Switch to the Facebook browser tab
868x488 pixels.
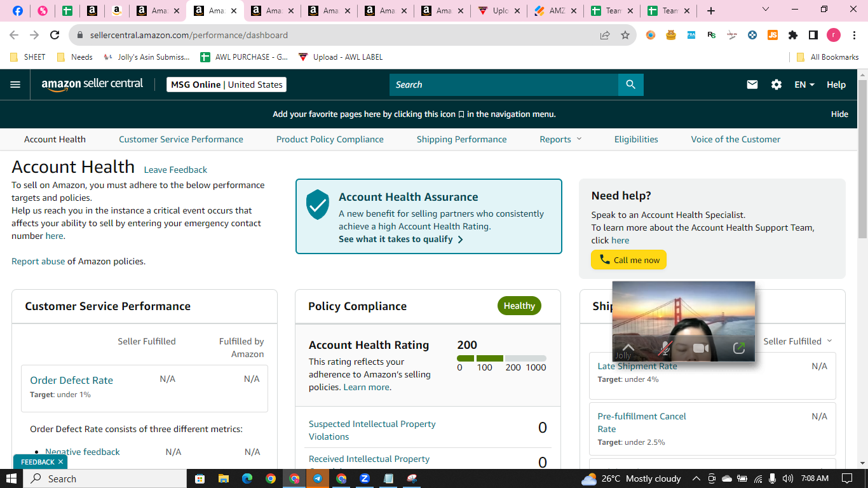pyautogui.click(x=17, y=11)
